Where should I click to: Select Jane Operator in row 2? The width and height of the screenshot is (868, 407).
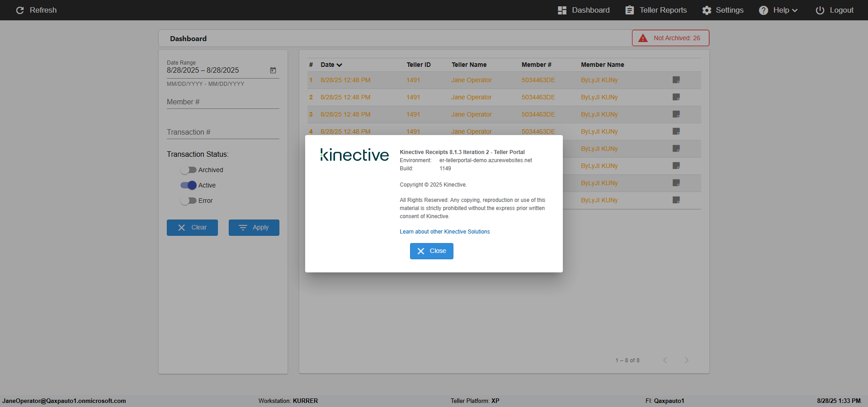click(472, 97)
